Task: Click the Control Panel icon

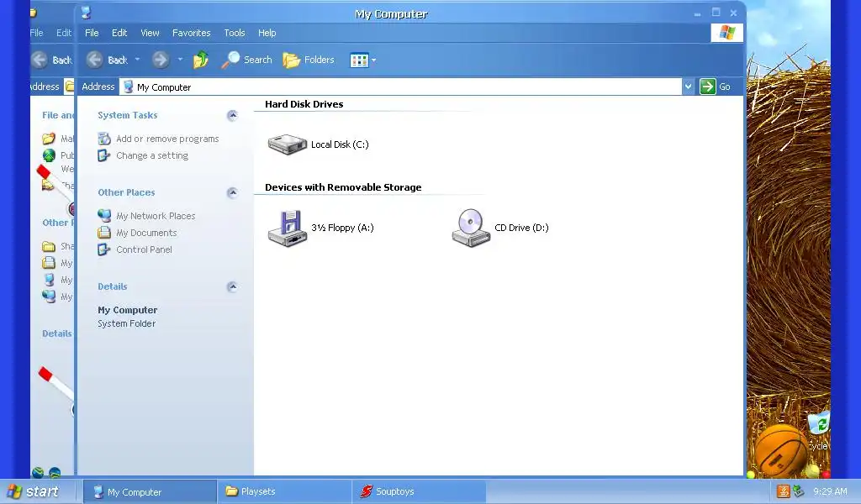Action: pos(103,249)
